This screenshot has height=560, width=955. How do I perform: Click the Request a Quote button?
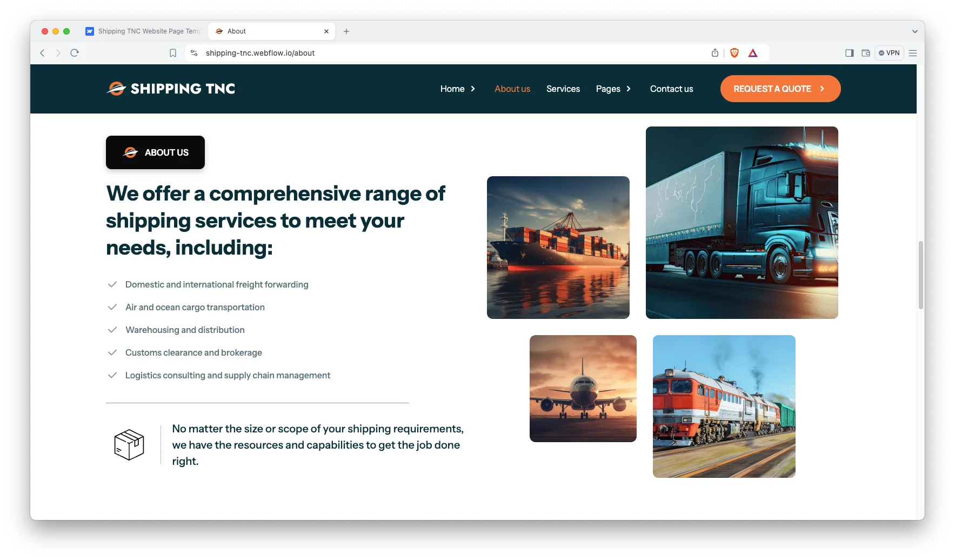click(x=780, y=89)
